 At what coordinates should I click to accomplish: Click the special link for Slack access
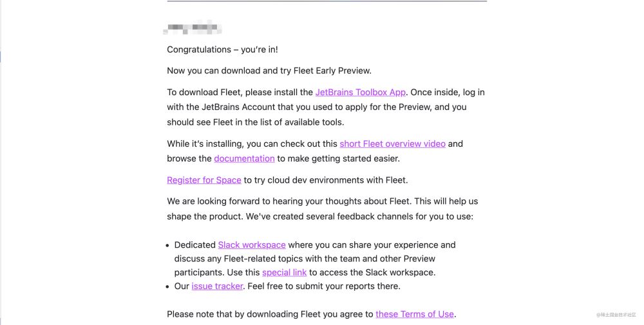pyautogui.click(x=284, y=272)
